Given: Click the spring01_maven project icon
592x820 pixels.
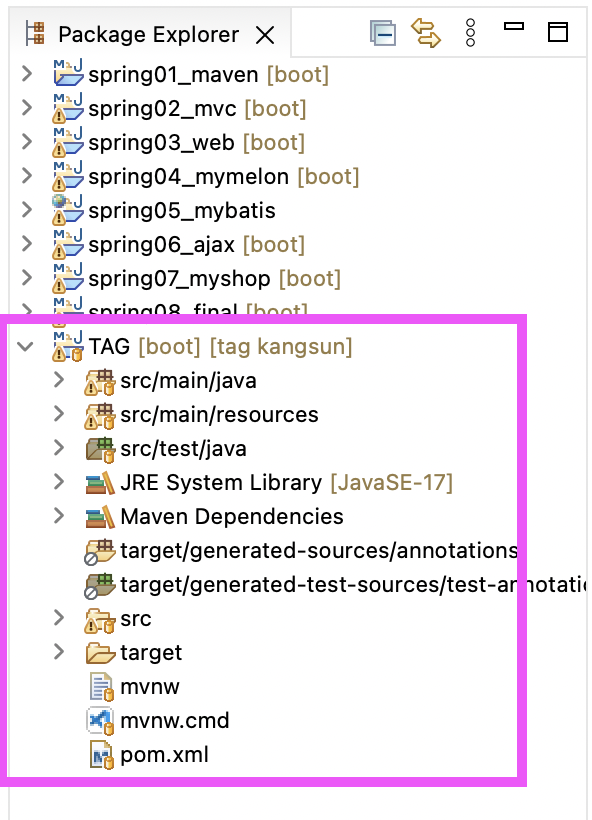Looking at the screenshot, I should click(68, 73).
